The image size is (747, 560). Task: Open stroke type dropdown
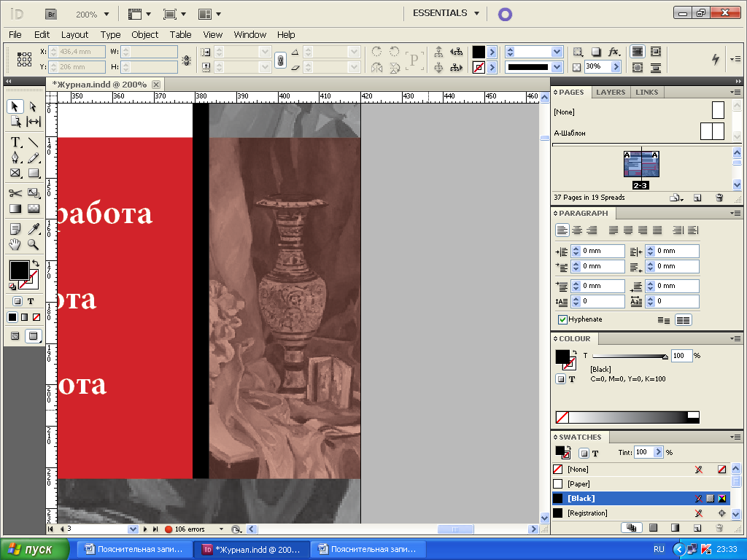[x=557, y=67]
